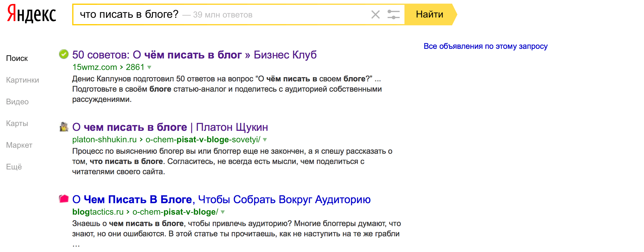Open "О чем писать в блоге | Платон Щукин"
644x252 pixels.
tap(170, 127)
